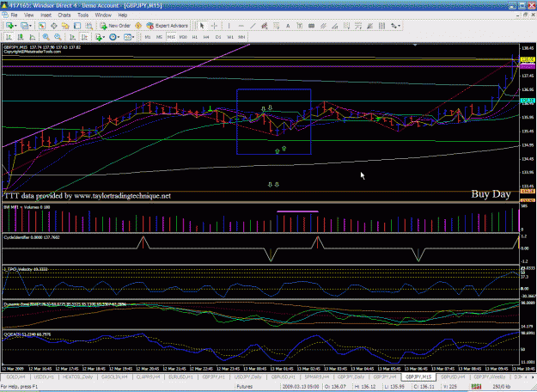Switch to the USDJPY,Daily chart tab
This screenshot has height=392, width=537.
tap(248, 377)
